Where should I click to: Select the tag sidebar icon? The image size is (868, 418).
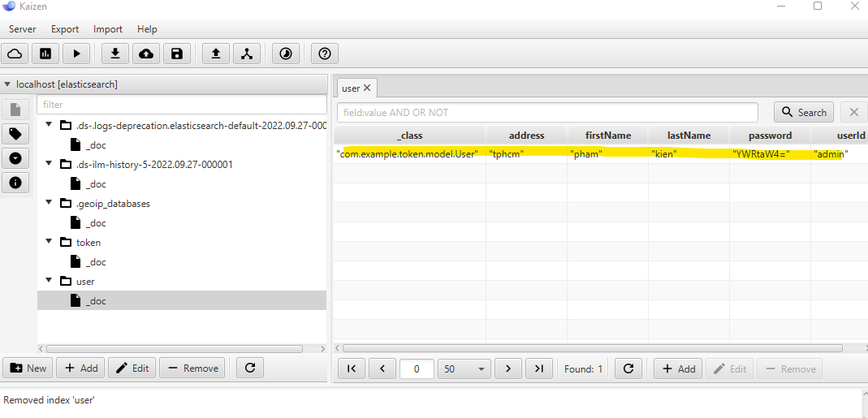[x=15, y=133]
